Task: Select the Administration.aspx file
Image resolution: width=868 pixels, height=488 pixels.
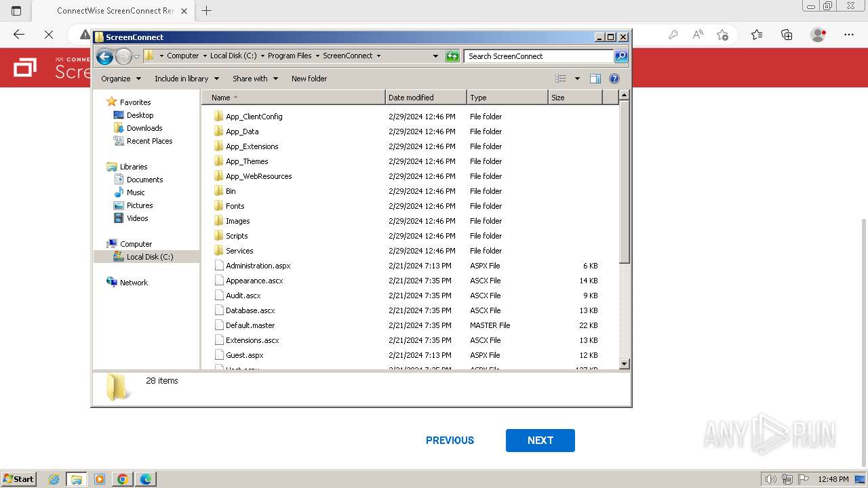Action: (x=258, y=266)
